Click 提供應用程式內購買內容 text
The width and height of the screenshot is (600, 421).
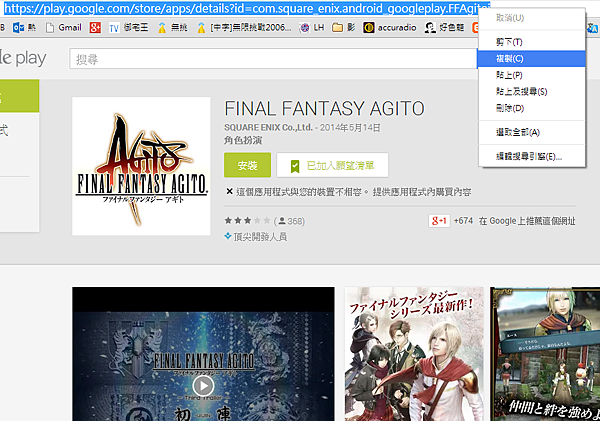point(422,192)
